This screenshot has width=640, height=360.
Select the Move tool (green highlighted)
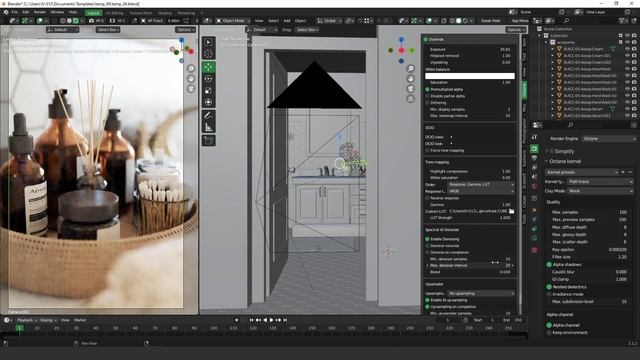click(209, 67)
